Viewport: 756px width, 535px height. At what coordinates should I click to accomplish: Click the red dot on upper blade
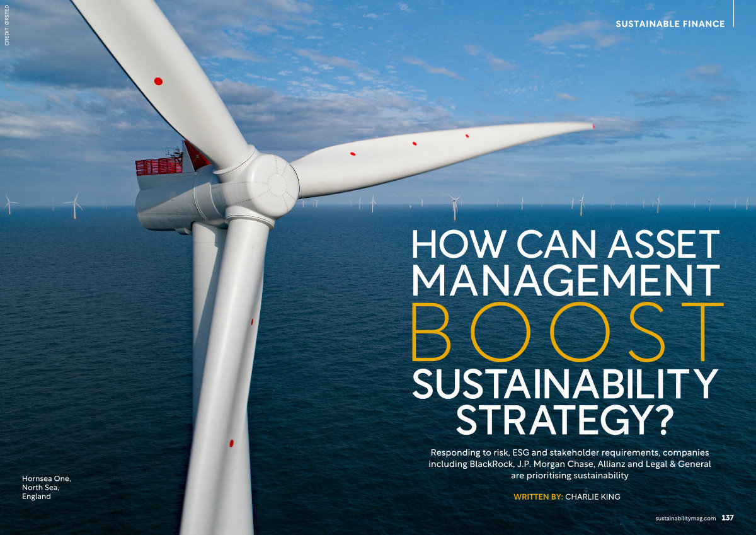click(x=158, y=81)
